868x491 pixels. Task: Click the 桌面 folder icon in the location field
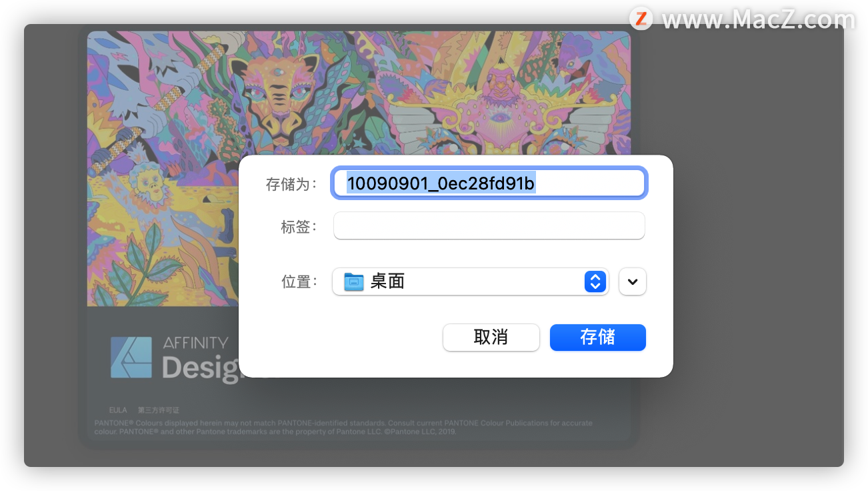tap(354, 282)
